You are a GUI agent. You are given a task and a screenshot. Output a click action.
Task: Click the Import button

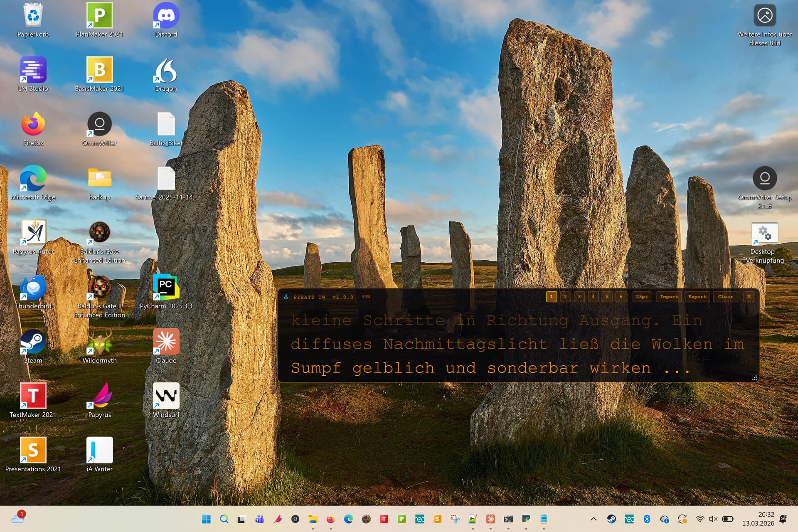click(669, 297)
